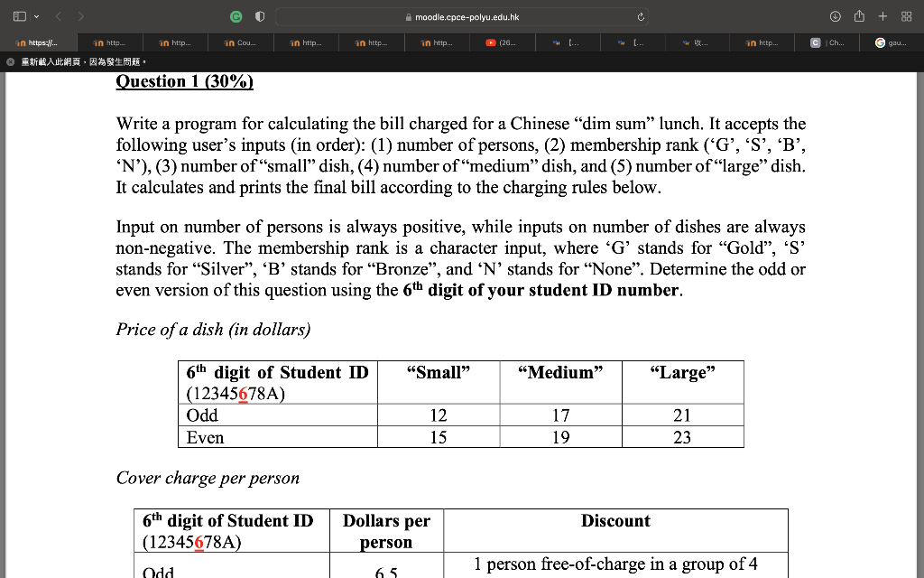Open the Safari sidebar
This screenshot has width=924, height=578.
18,15
